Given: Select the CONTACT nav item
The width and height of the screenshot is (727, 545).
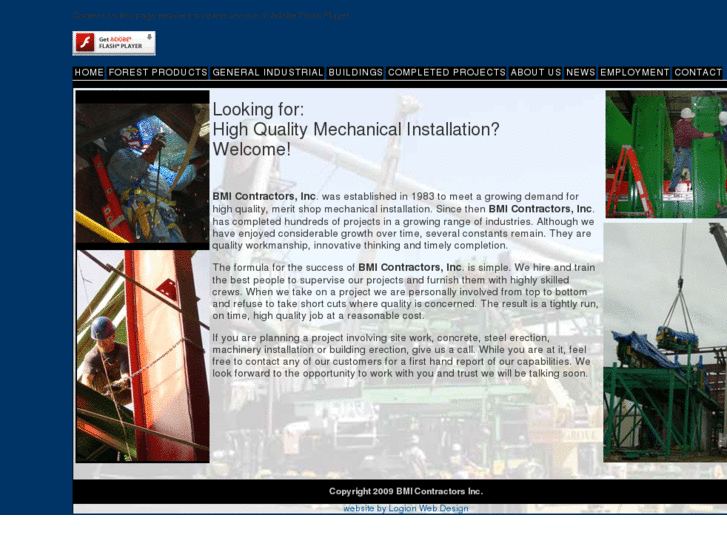Looking at the screenshot, I should (x=698, y=73).
